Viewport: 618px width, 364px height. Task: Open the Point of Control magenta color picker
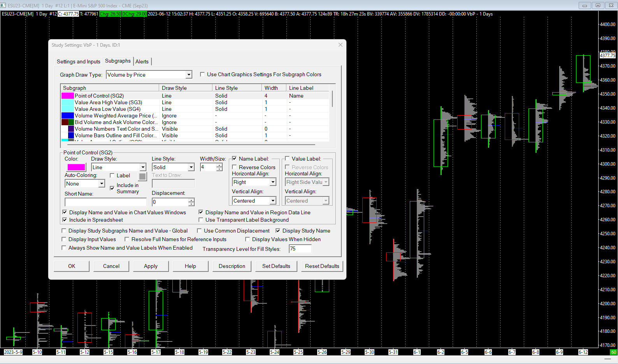pos(76,167)
